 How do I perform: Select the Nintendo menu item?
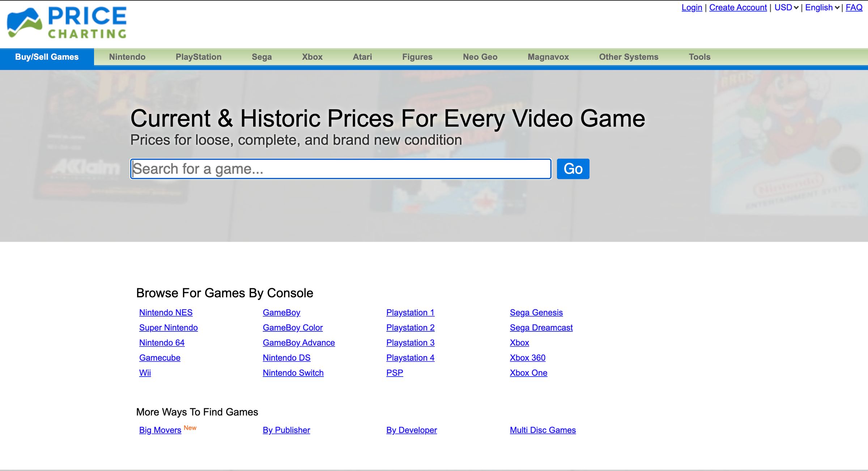pos(127,57)
